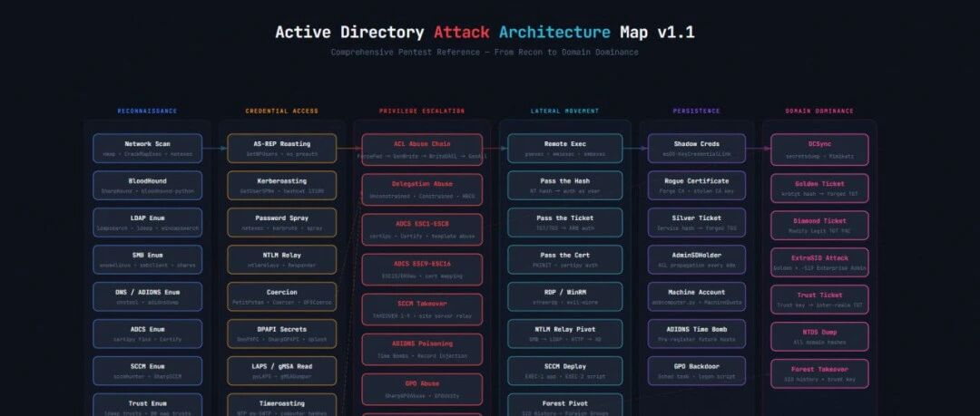
Task: Select the GPO Abuse card
Action: [422, 390]
